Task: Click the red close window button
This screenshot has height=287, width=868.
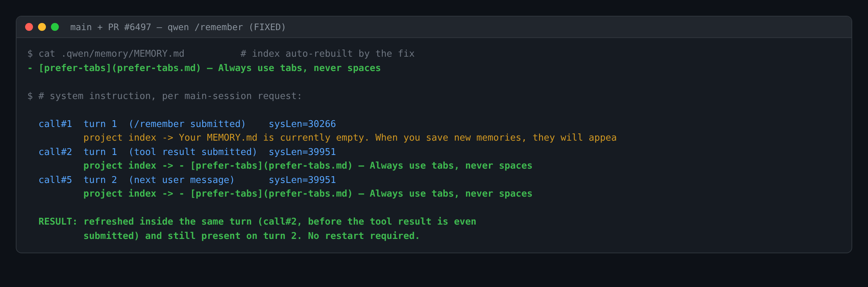Action: 29,27
